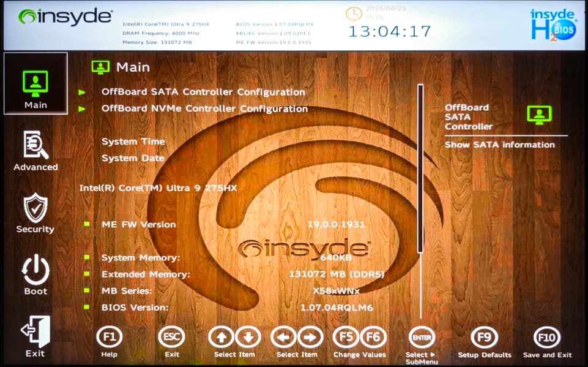Viewport: 588px width, 367px height.
Task: Click the Insyde logo at top left
Action: click(x=65, y=17)
